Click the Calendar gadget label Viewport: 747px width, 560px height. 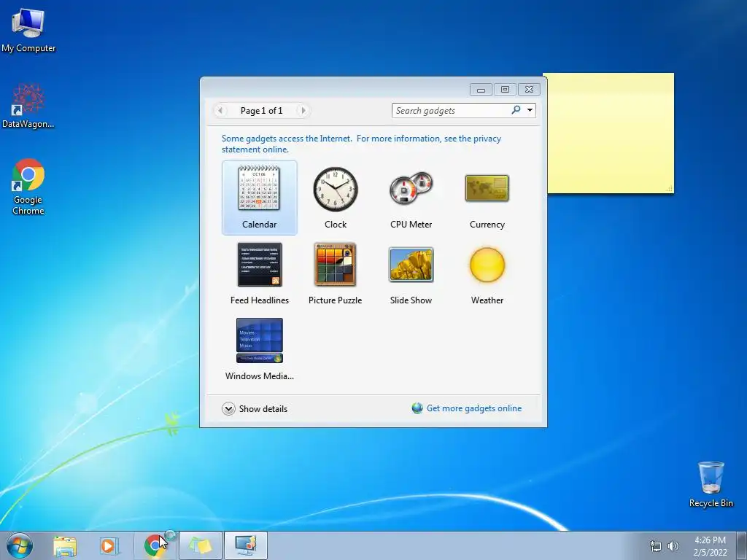[259, 225]
